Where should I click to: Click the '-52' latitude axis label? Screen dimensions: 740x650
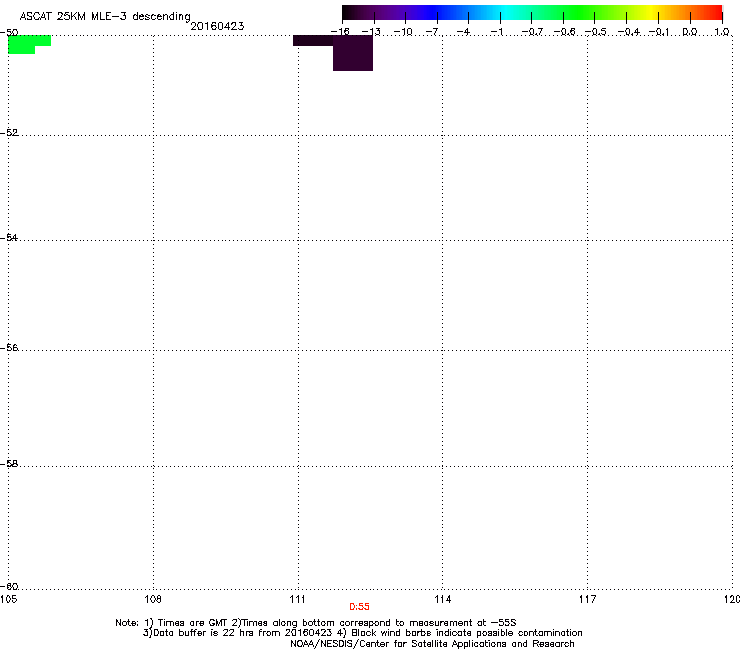9,132
